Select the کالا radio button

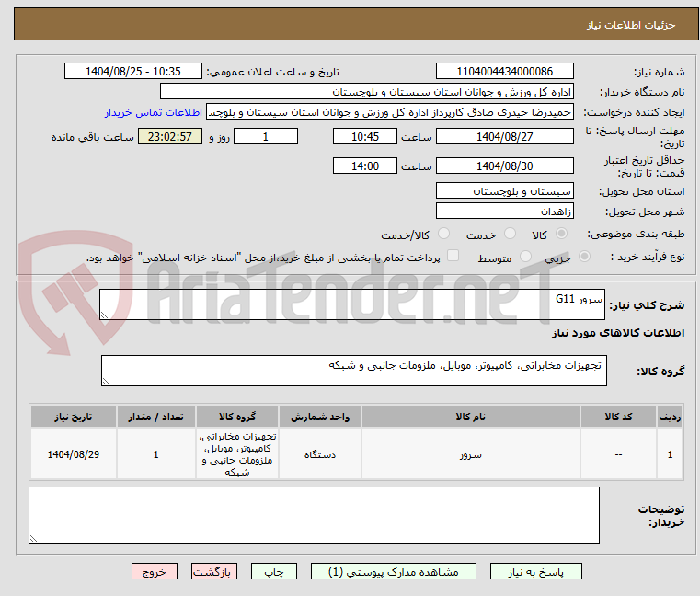[561, 234]
